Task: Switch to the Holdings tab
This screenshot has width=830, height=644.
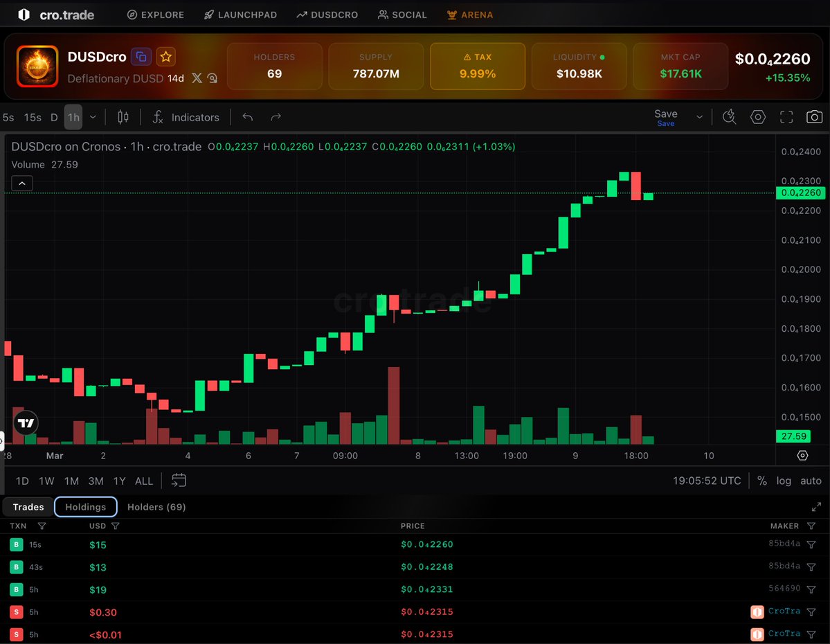Action: pyautogui.click(x=86, y=507)
